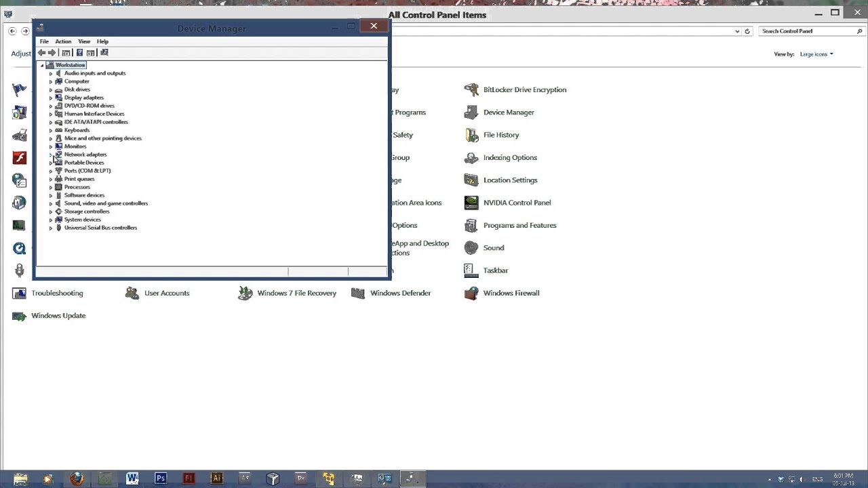Switch to Adobe Flash on the taskbar
Viewport: 868px width, 488px height.
(x=189, y=479)
